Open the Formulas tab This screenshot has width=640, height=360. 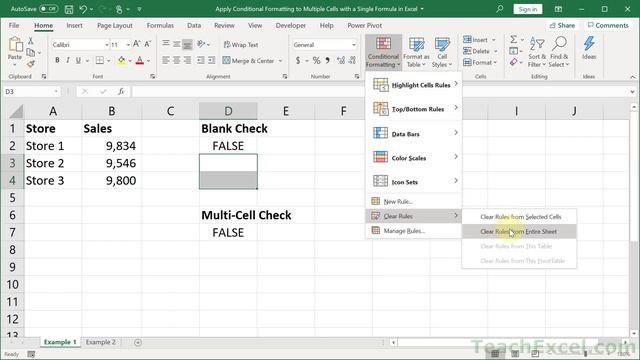click(x=160, y=25)
